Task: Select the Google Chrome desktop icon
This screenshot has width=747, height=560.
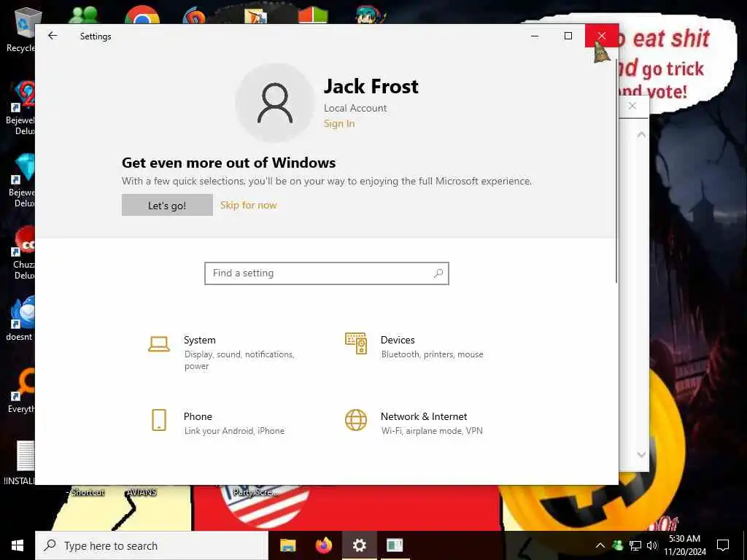Action: 142,15
